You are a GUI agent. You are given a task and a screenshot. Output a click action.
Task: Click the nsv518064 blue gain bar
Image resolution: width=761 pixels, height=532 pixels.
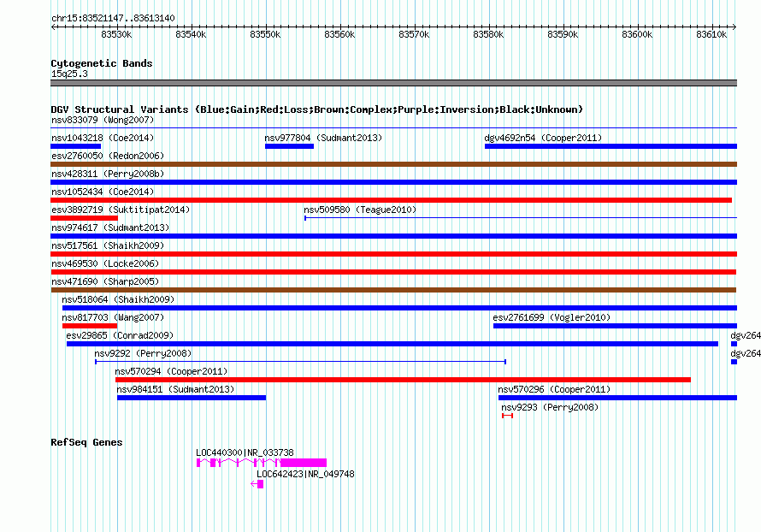(x=399, y=308)
